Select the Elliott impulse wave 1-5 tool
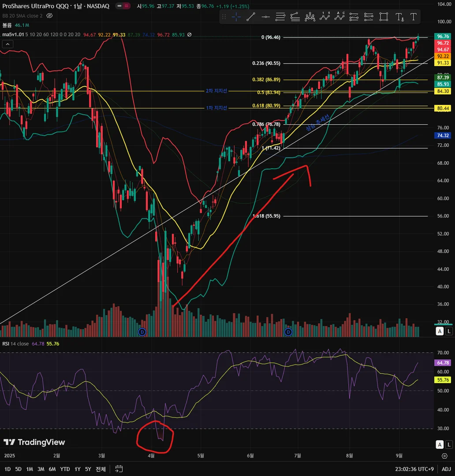 [324, 17]
